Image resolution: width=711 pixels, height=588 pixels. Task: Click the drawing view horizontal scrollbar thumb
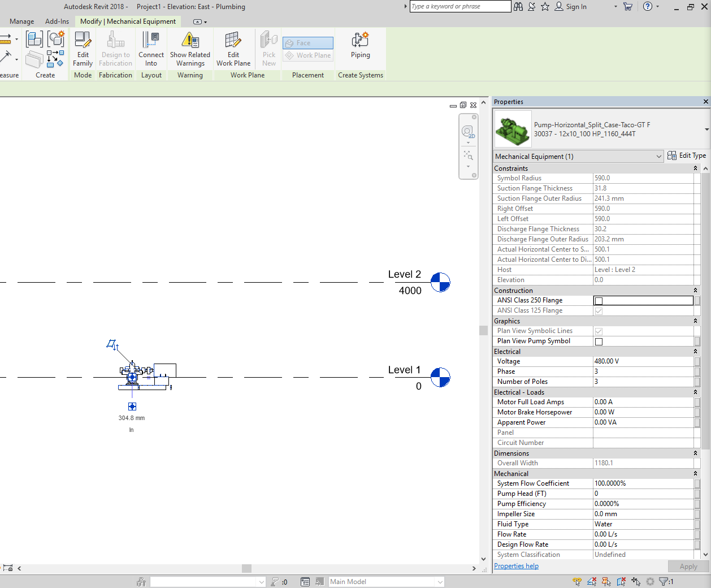[246, 568]
